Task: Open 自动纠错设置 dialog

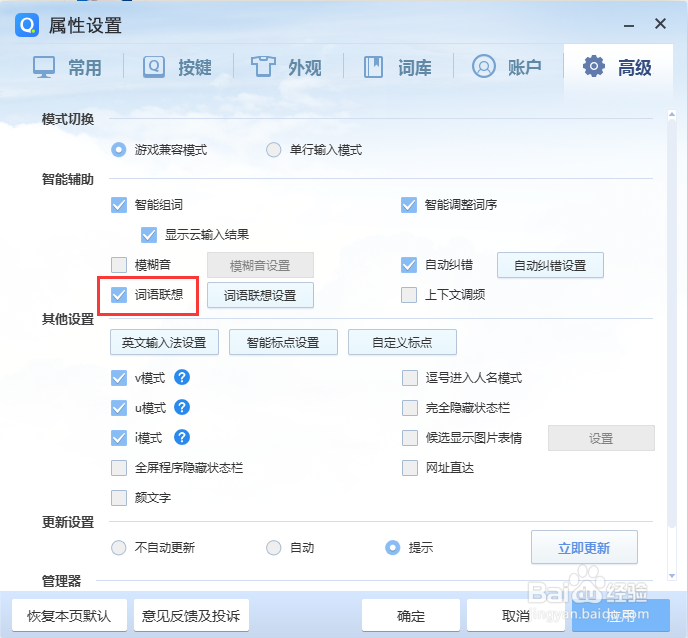Action: click(550, 265)
